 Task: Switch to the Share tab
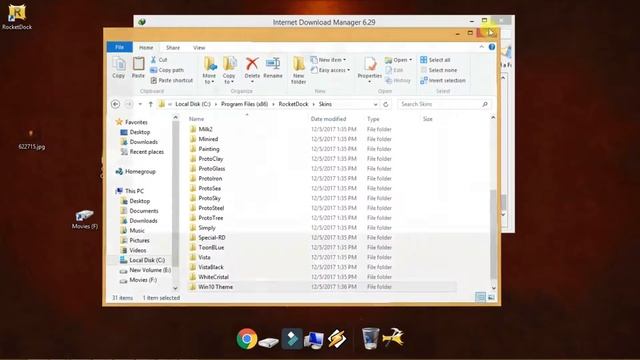(x=173, y=47)
